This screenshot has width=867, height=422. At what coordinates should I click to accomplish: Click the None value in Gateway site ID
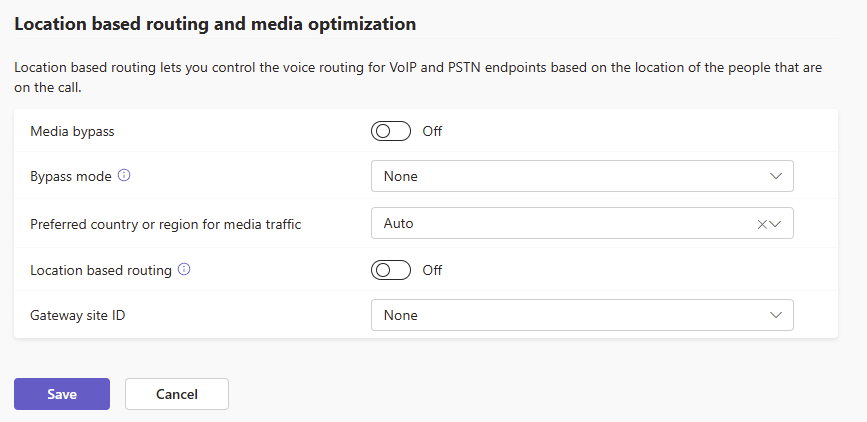[x=401, y=315]
